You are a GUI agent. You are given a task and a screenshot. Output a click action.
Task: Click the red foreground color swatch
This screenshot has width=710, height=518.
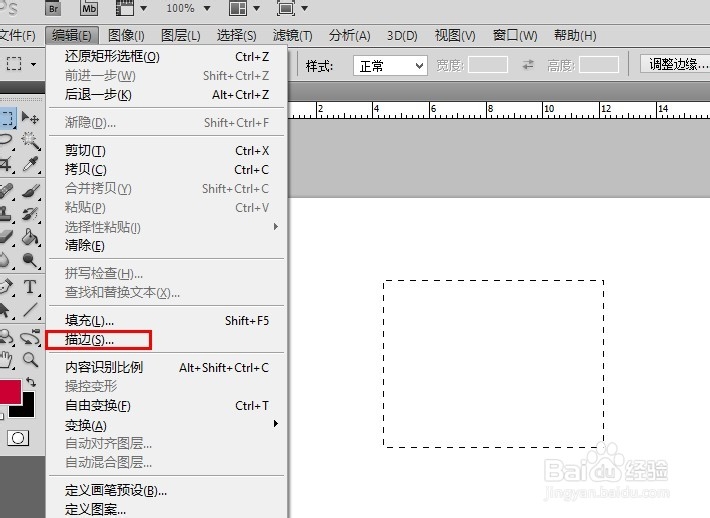pyautogui.click(x=10, y=392)
